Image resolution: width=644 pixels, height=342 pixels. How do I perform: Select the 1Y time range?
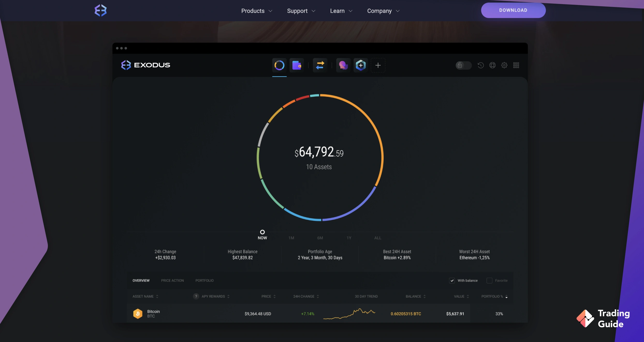[349, 238]
